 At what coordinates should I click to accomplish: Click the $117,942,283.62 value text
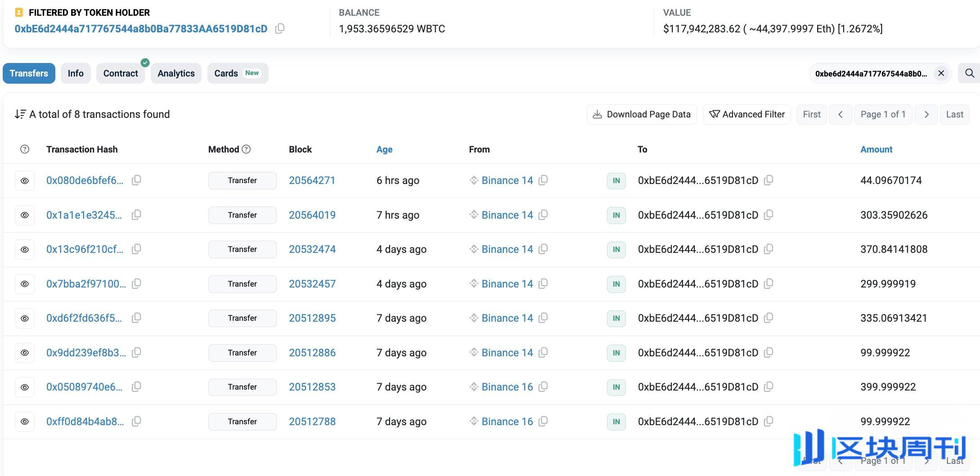(701, 29)
